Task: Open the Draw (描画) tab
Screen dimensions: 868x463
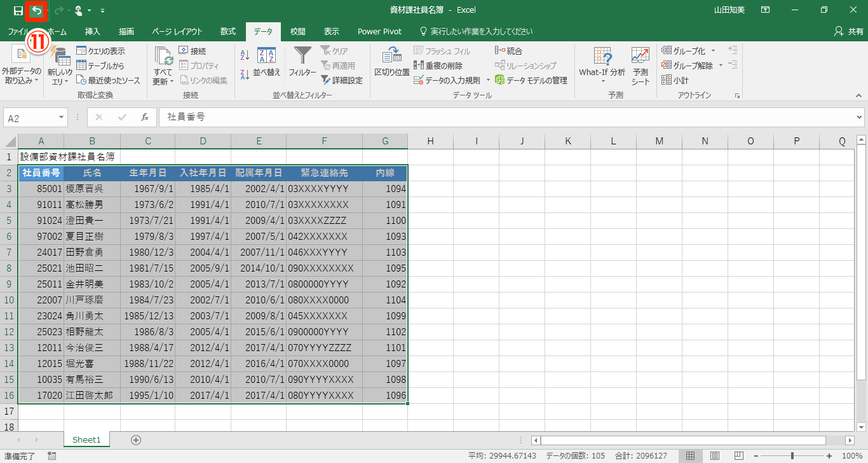Action: pyautogui.click(x=126, y=31)
